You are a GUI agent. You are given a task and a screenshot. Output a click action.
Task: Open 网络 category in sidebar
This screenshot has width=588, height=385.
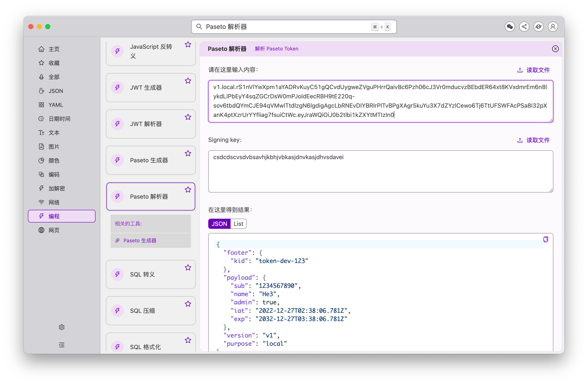tap(62, 202)
